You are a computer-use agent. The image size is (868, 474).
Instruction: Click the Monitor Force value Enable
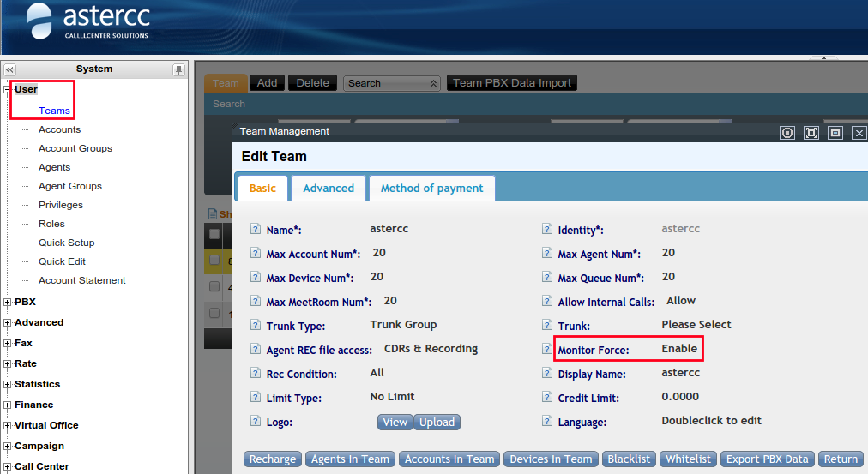[x=679, y=349]
